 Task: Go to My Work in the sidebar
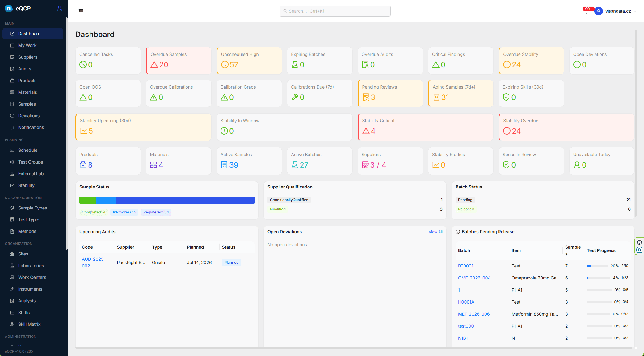33,45
